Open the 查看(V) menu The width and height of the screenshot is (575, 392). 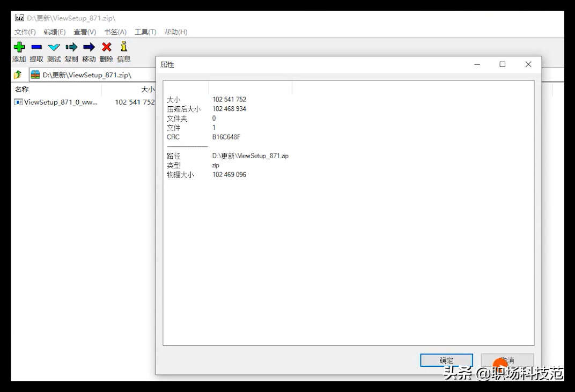click(85, 32)
